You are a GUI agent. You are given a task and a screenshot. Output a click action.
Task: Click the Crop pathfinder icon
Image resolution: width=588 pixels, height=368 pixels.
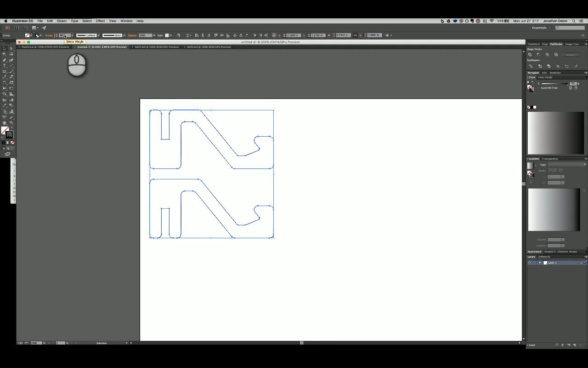click(x=558, y=66)
